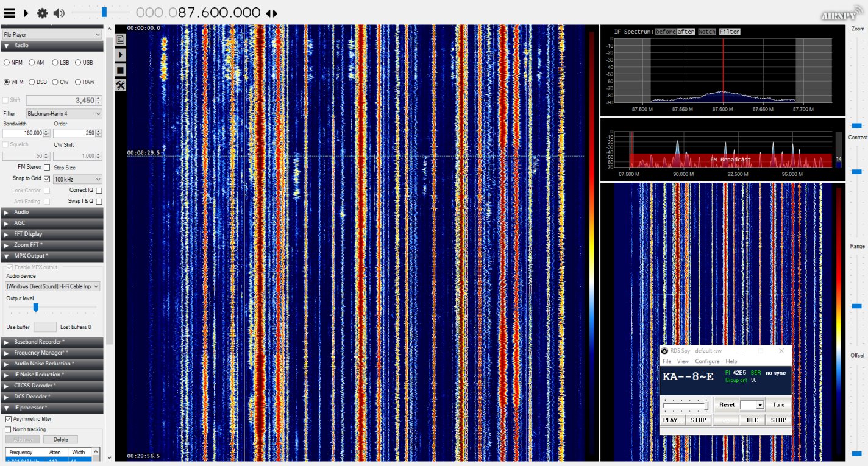Screen dimensions: 868x466
Task: Mute audio with the speaker icon
Action: tap(59, 13)
